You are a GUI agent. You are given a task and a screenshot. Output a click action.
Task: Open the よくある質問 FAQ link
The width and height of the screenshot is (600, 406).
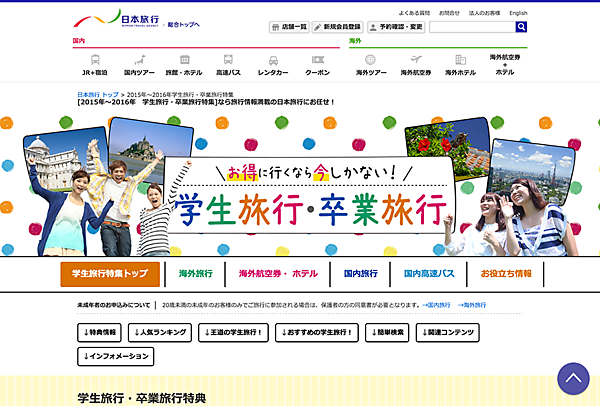tap(414, 13)
